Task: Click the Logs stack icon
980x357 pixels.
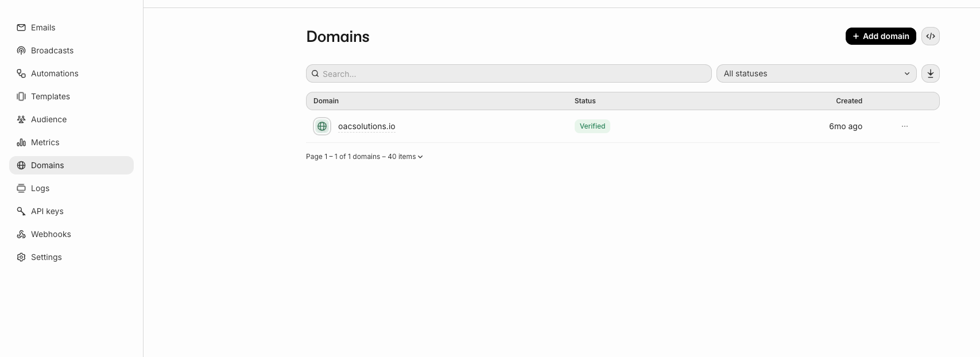Action: point(21,188)
